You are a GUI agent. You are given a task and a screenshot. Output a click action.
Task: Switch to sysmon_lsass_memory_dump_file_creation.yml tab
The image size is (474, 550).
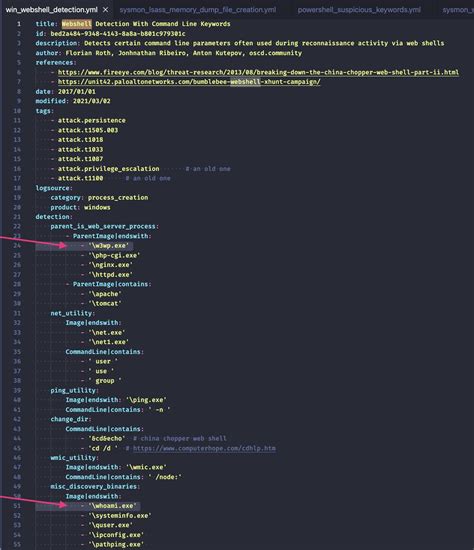198,10
